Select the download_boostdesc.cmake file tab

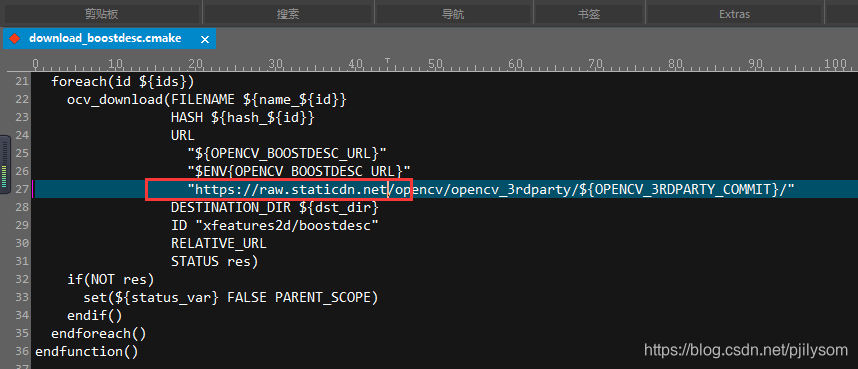(x=109, y=39)
